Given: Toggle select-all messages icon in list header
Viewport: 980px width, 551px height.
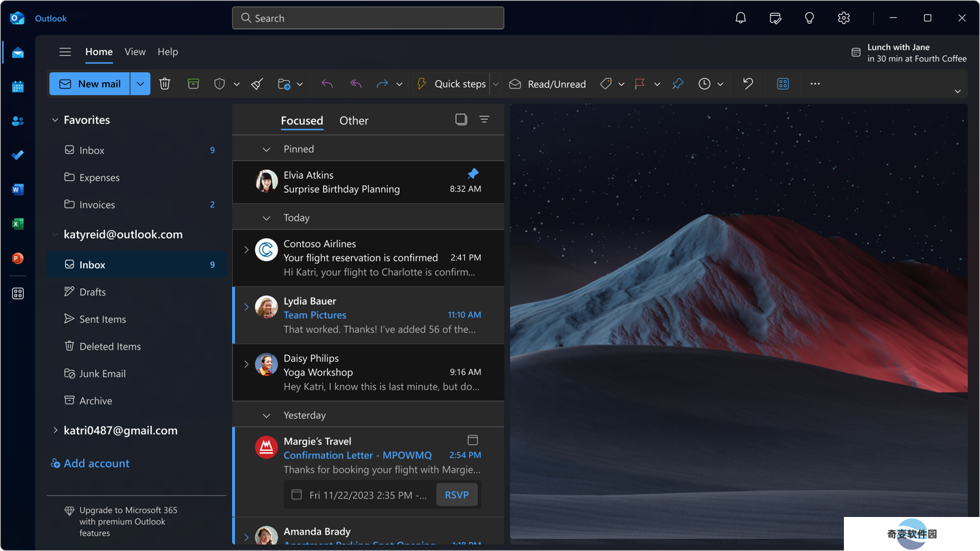Looking at the screenshot, I should 461,120.
